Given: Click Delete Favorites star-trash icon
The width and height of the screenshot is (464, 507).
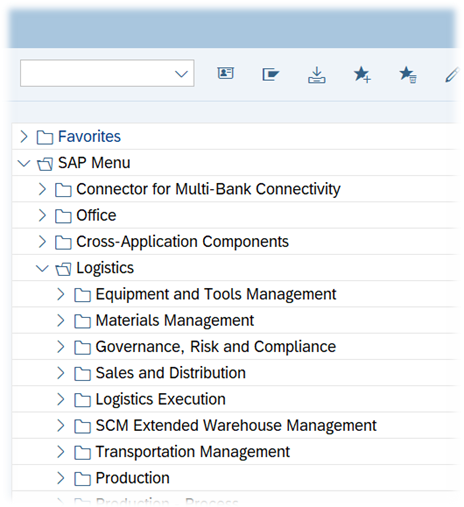Looking at the screenshot, I should click(x=408, y=74).
